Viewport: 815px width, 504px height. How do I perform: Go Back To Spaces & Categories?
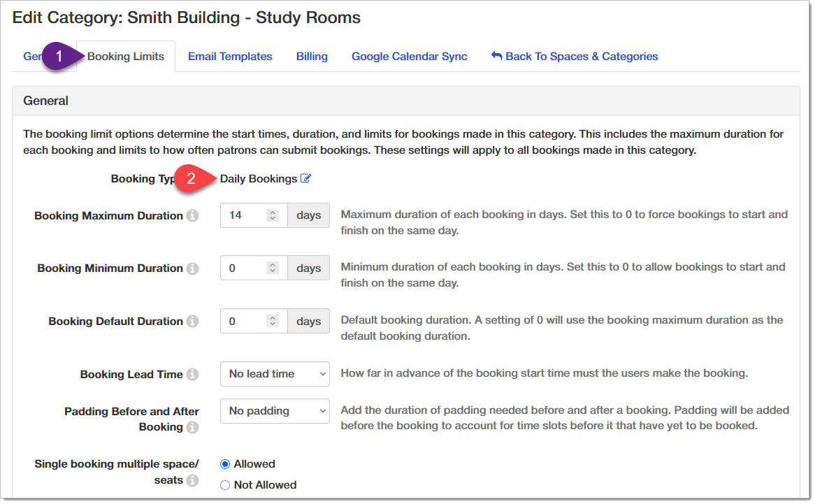click(575, 57)
